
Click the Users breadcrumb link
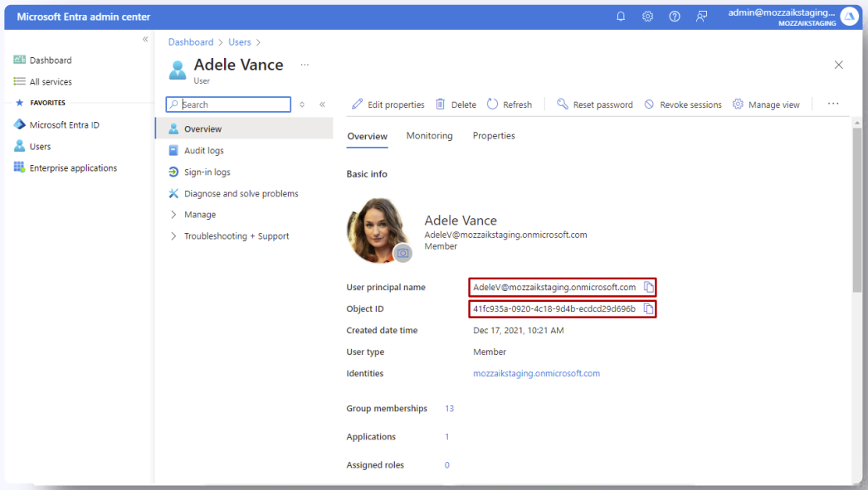(240, 42)
